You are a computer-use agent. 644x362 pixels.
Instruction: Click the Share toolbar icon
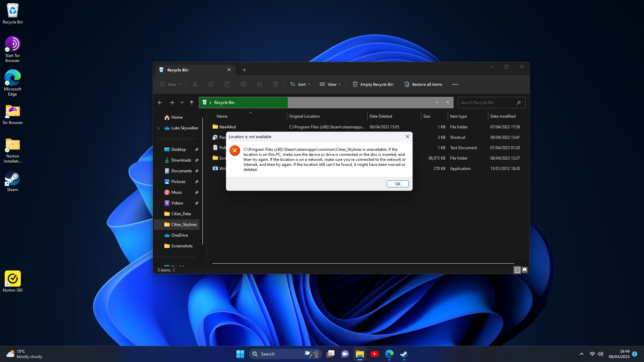click(260, 84)
